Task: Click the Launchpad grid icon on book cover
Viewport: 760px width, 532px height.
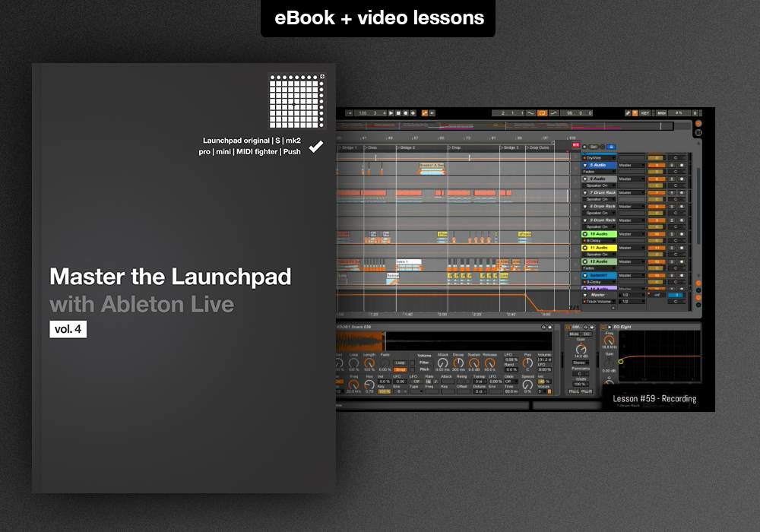Action: (x=296, y=101)
